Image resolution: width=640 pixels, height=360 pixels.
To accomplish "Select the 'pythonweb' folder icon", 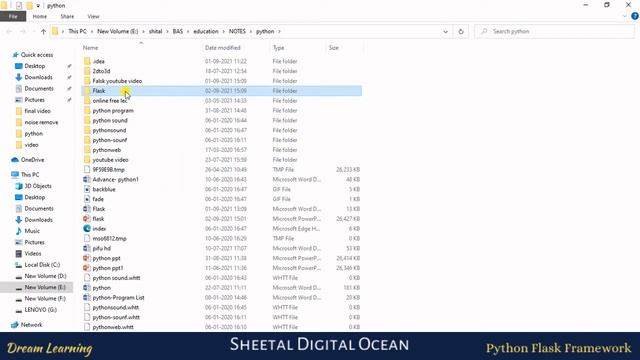I will pos(87,150).
